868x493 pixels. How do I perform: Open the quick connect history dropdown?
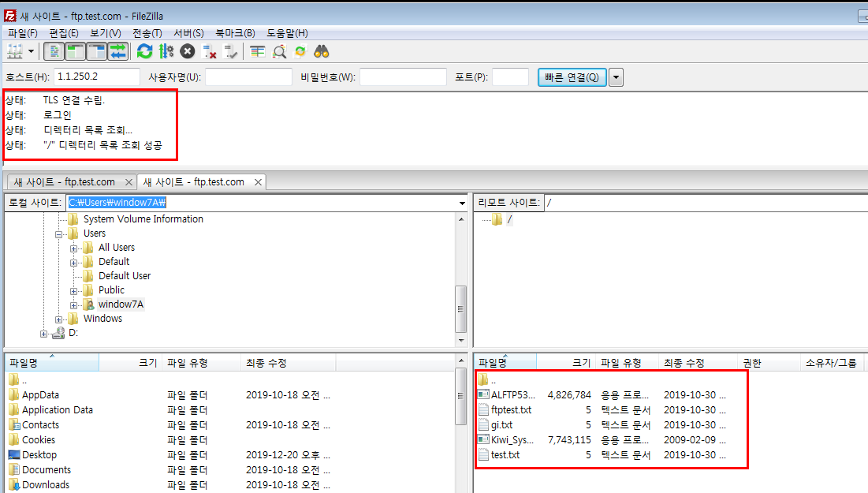pos(617,77)
